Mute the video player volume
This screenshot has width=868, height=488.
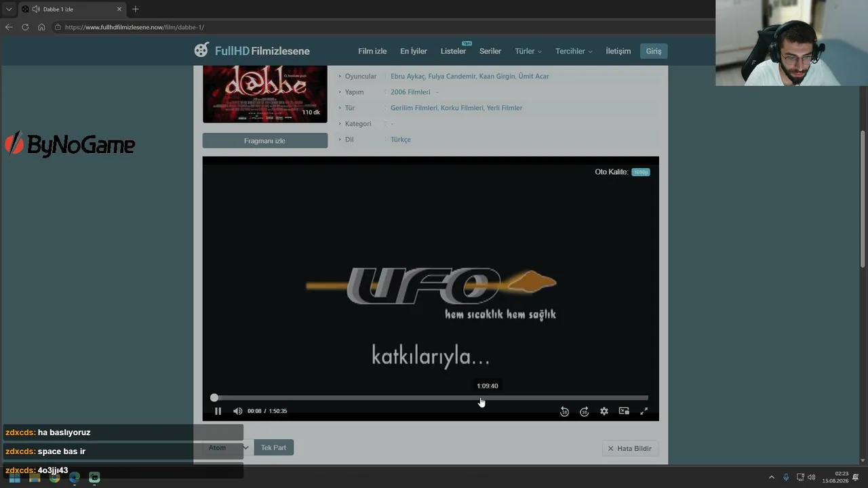pos(237,411)
